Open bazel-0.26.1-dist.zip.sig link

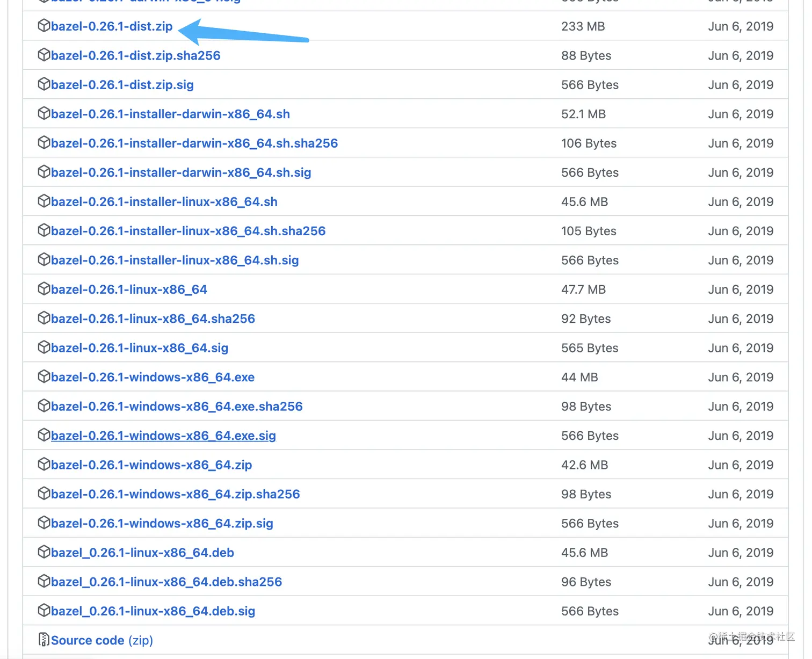[122, 85]
